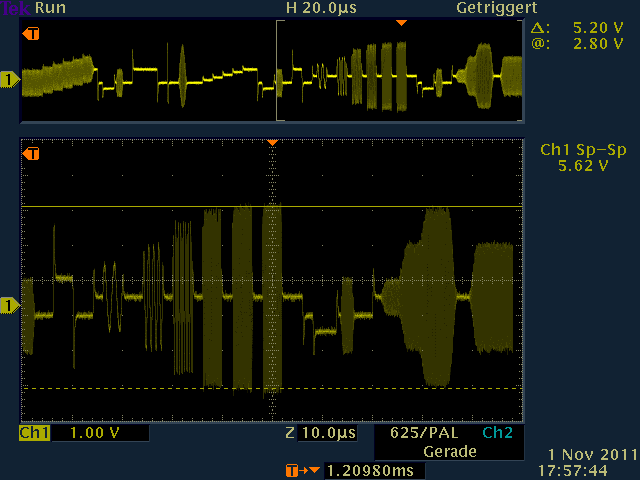Click the Getriggert trigger status text
The width and height of the screenshot is (640, 480).
tap(490, 7)
